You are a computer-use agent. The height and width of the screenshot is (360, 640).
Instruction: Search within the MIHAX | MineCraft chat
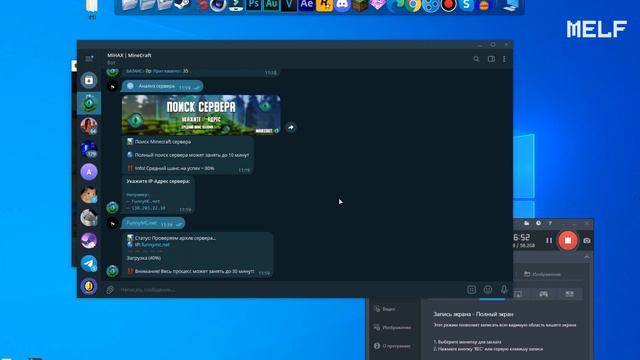point(476,59)
